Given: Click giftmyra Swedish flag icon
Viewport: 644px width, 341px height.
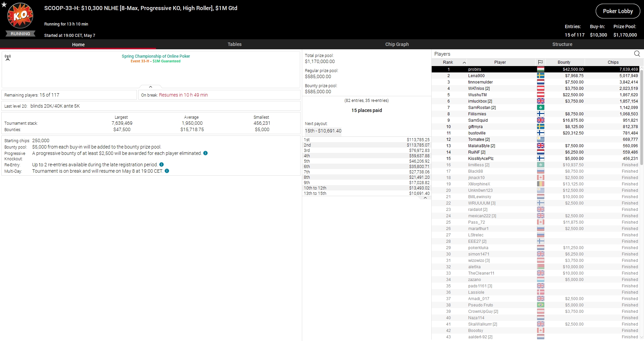Looking at the screenshot, I should tap(540, 127).
